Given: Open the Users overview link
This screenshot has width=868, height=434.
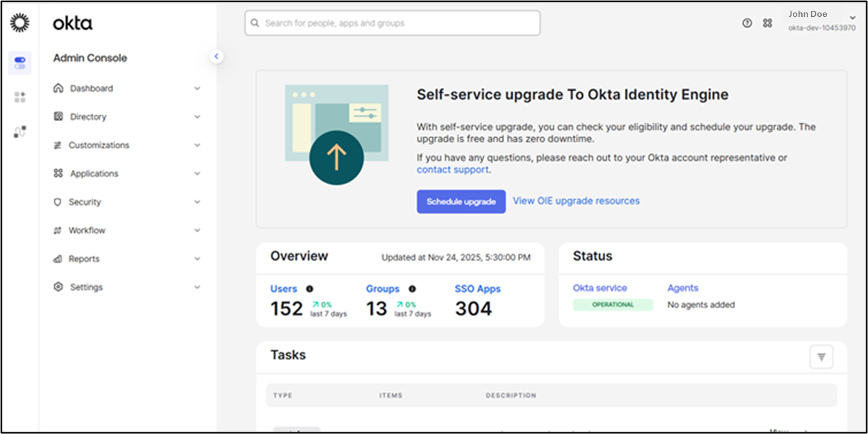Looking at the screenshot, I should (284, 289).
